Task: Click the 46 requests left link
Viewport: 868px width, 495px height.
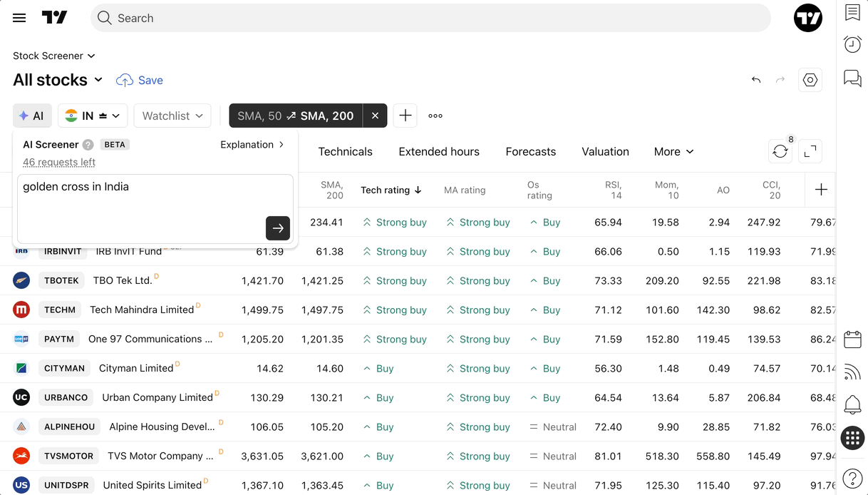Action: (x=59, y=162)
